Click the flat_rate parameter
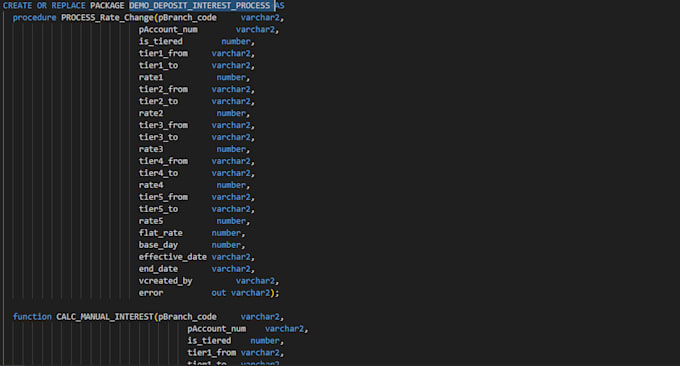Viewport: 680px width, 366px height. (160, 233)
